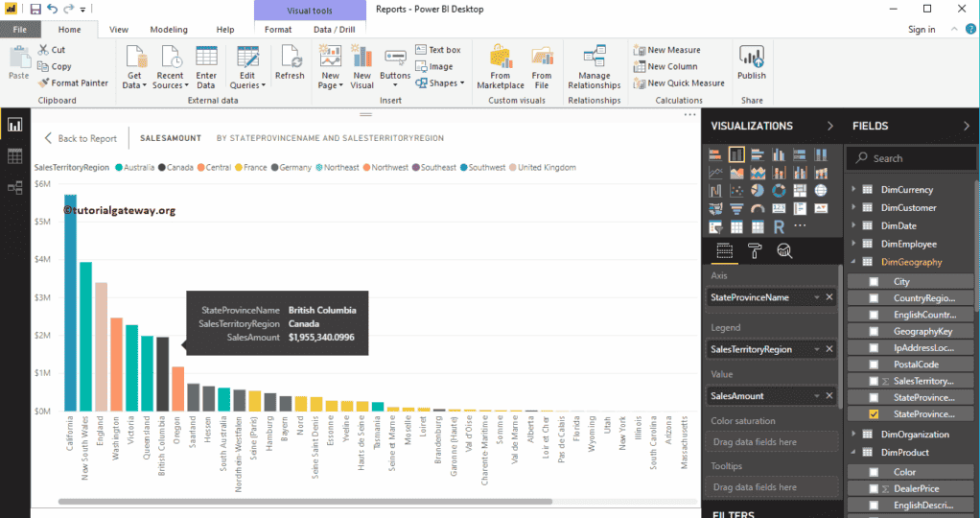Image resolution: width=980 pixels, height=518 pixels.
Task: Switch to Relationships view in left sidebar
Action: pyautogui.click(x=15, y=187)
